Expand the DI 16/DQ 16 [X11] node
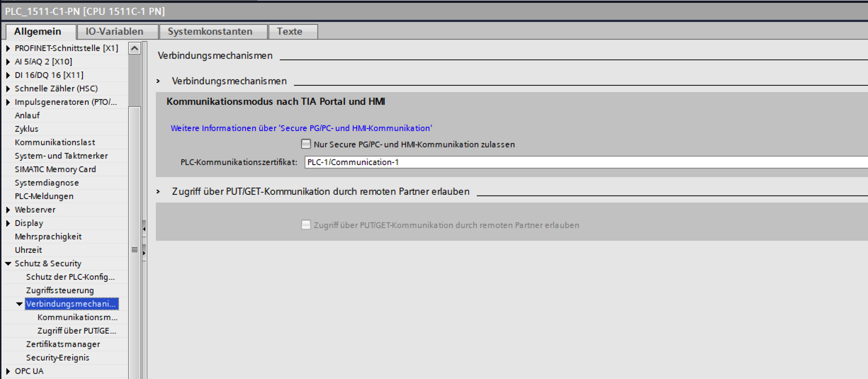The image size is (868, 379). pyautogui.click(x=9, y=75)
